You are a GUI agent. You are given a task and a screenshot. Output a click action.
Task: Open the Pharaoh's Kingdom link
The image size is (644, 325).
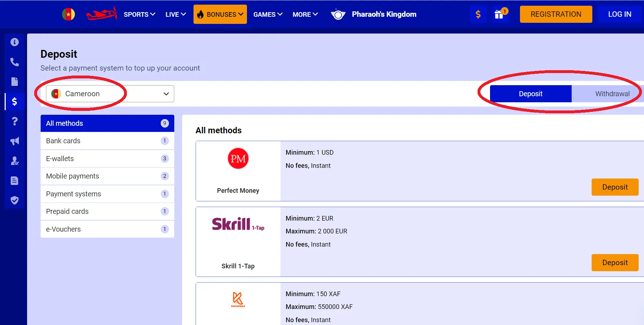384,14
